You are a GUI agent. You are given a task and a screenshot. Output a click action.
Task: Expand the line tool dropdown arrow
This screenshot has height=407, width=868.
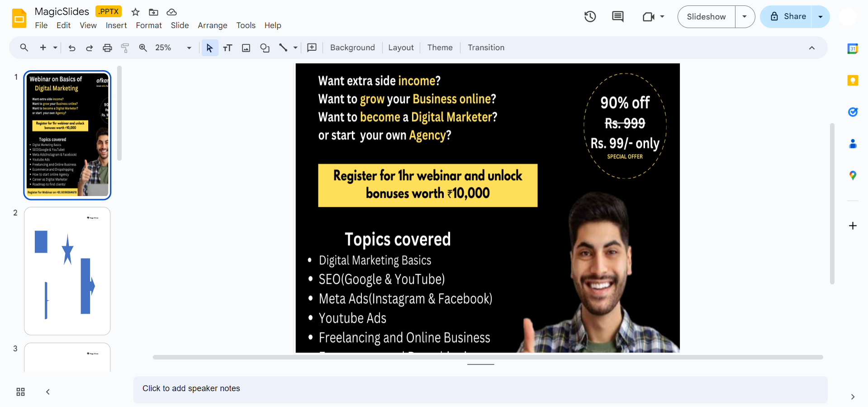295,48
